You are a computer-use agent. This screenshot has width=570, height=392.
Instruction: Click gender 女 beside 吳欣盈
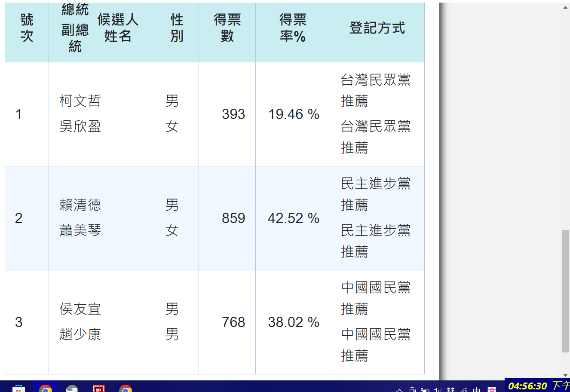[172, 126]
